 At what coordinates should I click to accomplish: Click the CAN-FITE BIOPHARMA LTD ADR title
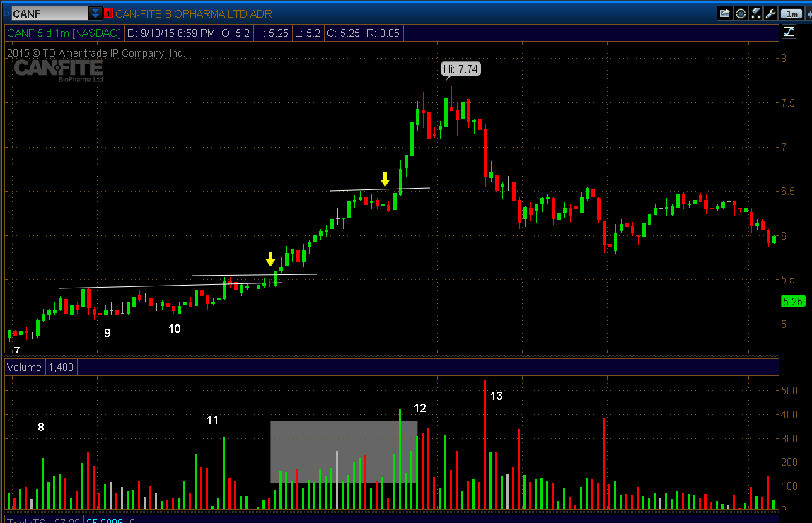tap(194, 14)
